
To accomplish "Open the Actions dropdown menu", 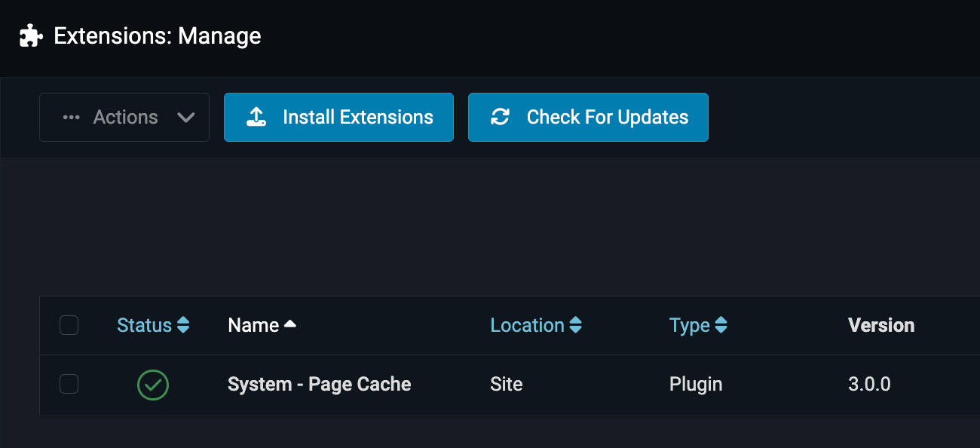I will (124, 118).
